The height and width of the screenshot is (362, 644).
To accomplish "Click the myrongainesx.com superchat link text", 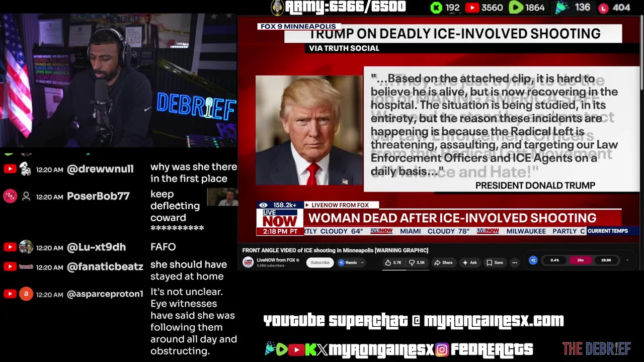I will (494, 321).
